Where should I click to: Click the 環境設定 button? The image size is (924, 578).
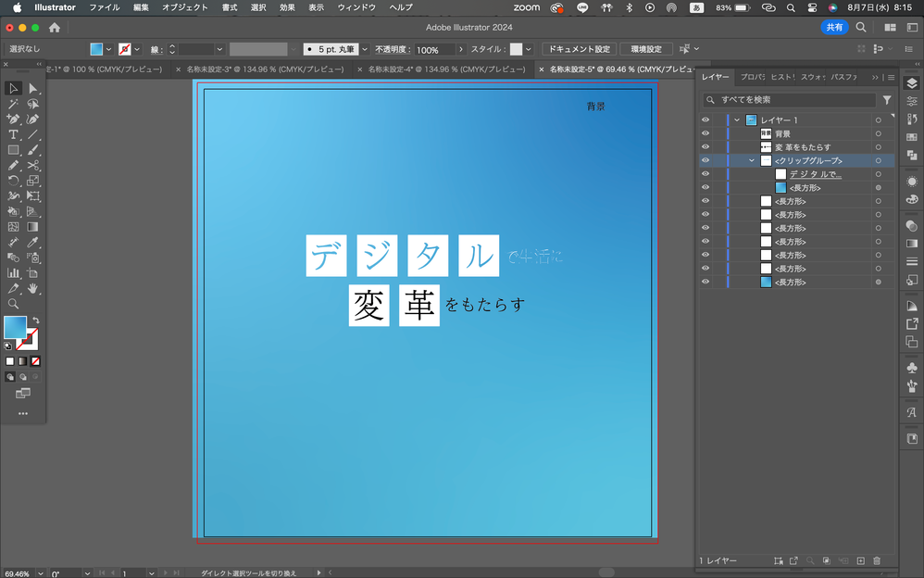(x=646, y=49)
